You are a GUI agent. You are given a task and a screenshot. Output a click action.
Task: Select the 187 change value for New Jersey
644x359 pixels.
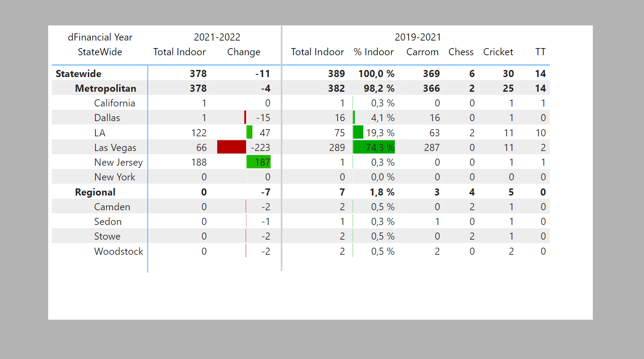pos(263,162)
